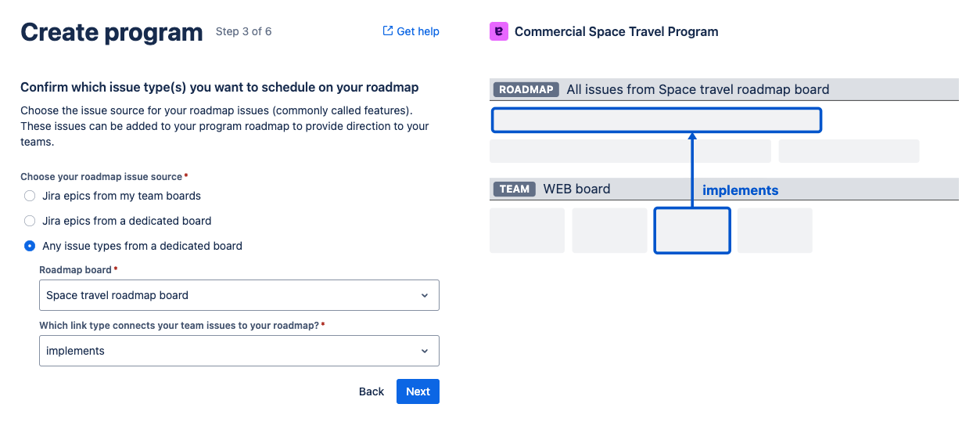This screenshot has width=980, height=422.
Task: Select Jira epics from a dedicated board
Action: 30,221
